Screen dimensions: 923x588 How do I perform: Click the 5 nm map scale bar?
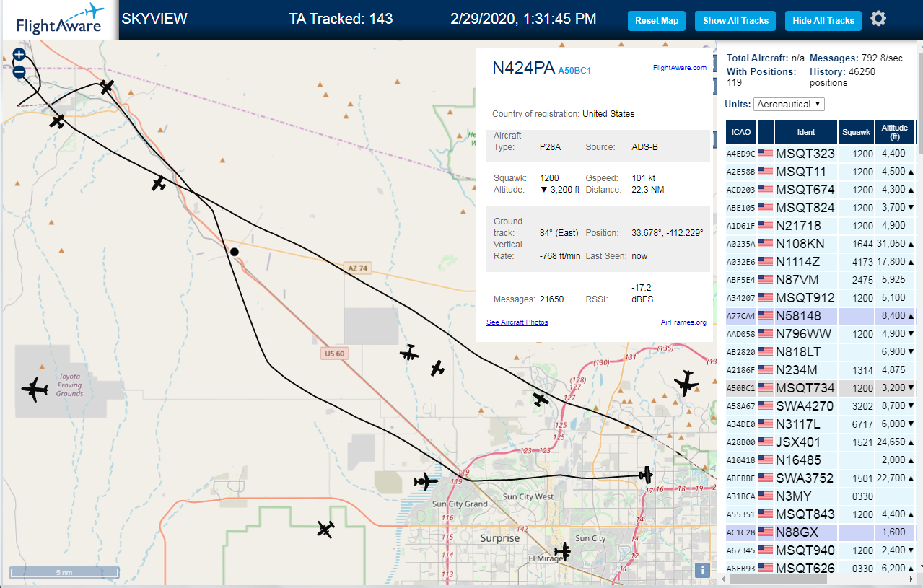point(64,573)
